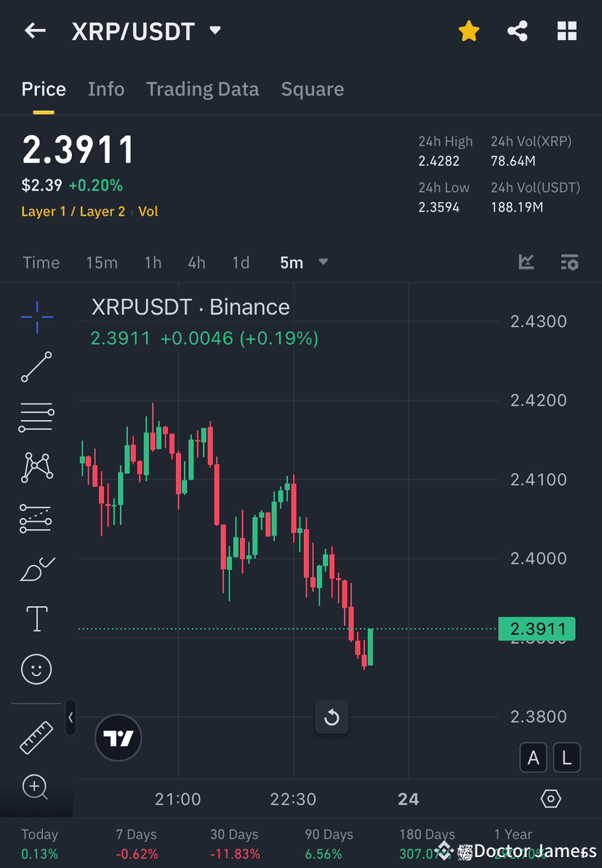Select the brush drawing tool
This screenshot has height=868, width=602.
point(36,568)
